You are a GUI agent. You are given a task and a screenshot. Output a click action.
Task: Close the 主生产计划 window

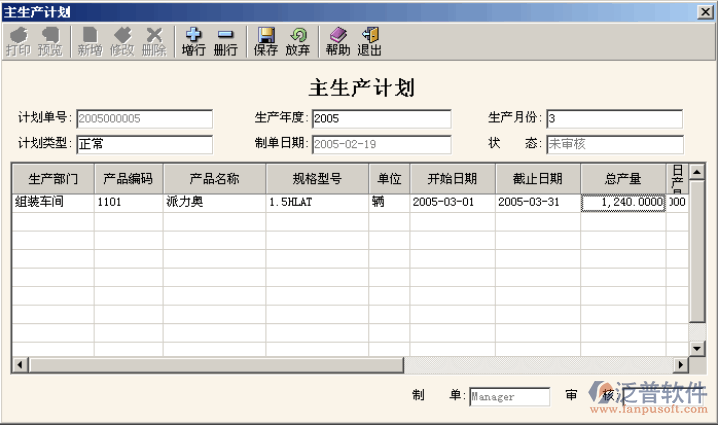click(x=705, y=11)
